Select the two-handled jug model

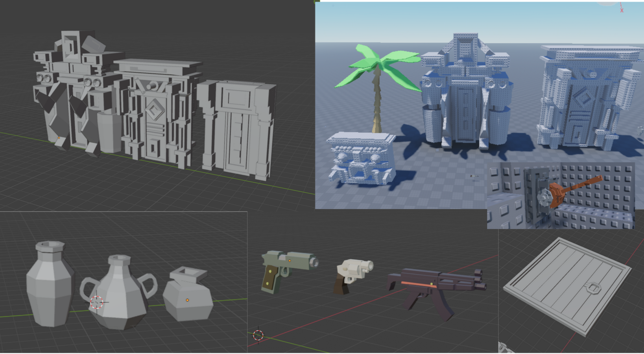click(118, 292)
